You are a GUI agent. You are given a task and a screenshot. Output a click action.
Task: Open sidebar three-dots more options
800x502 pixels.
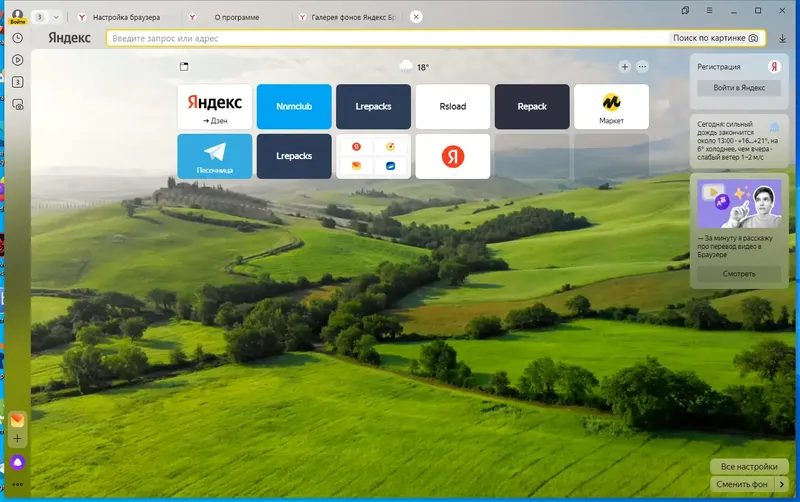[17, 484]
